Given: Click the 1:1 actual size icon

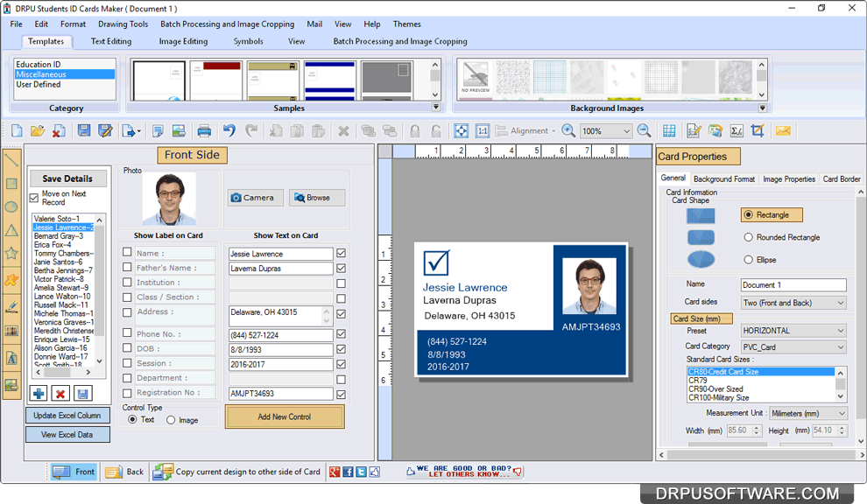Looking at the screenshot, I should pos(483,131).
